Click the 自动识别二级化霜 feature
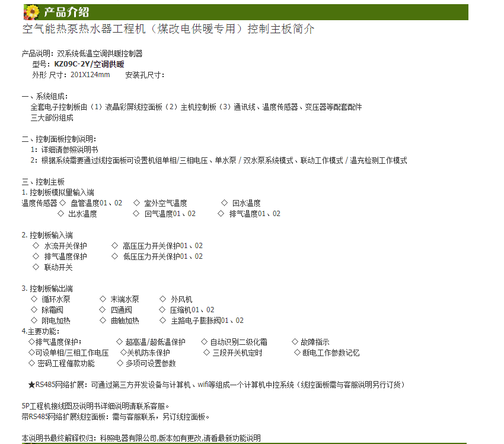The image size is (504, 444). point(239,342)
